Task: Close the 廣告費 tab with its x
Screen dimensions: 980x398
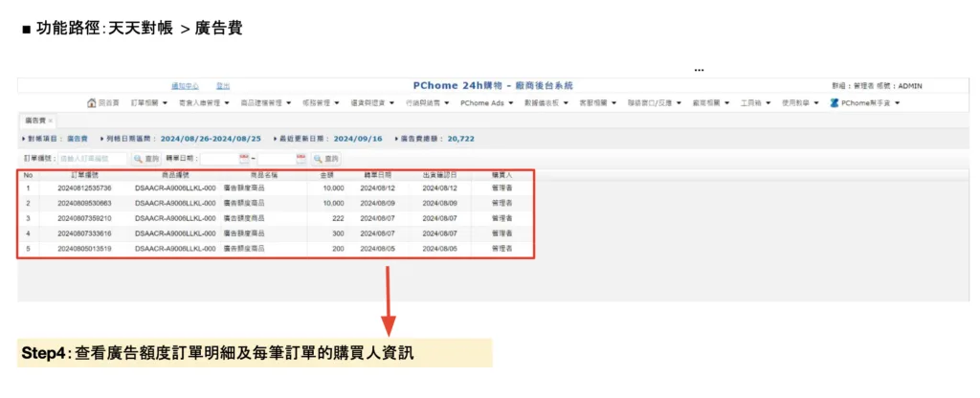Action: click(x=51, y=121)
